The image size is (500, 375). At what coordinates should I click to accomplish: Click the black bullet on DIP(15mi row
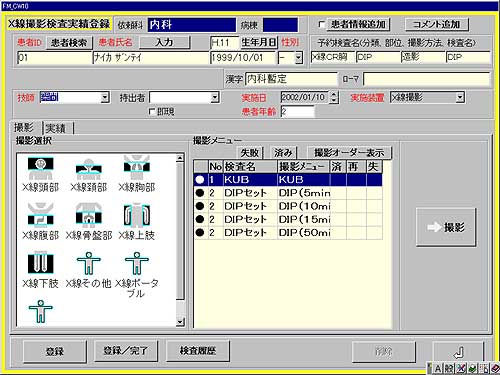[200, 219]
